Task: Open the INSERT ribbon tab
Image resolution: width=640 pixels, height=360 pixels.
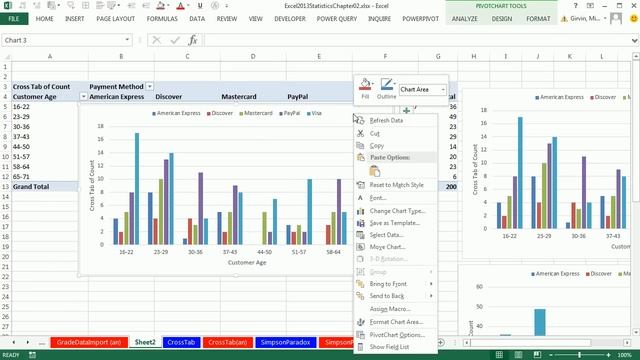Action: pyautogui.click(x=74, y=19)
